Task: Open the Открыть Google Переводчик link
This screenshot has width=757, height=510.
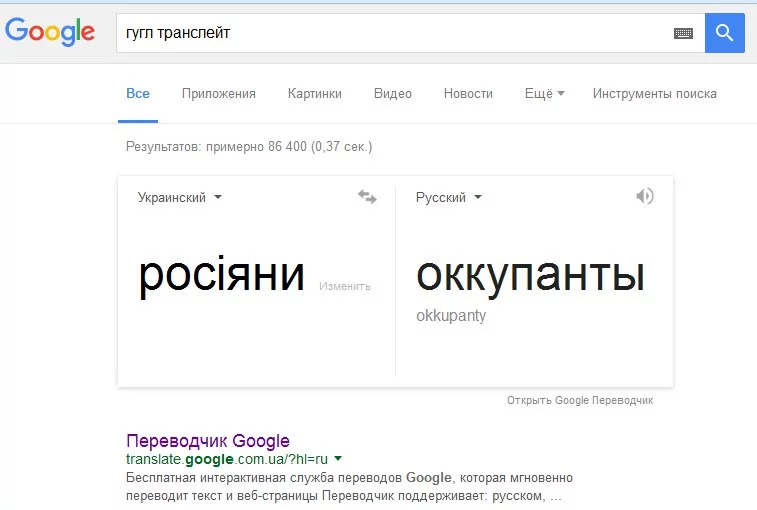Action: (580, 400)
